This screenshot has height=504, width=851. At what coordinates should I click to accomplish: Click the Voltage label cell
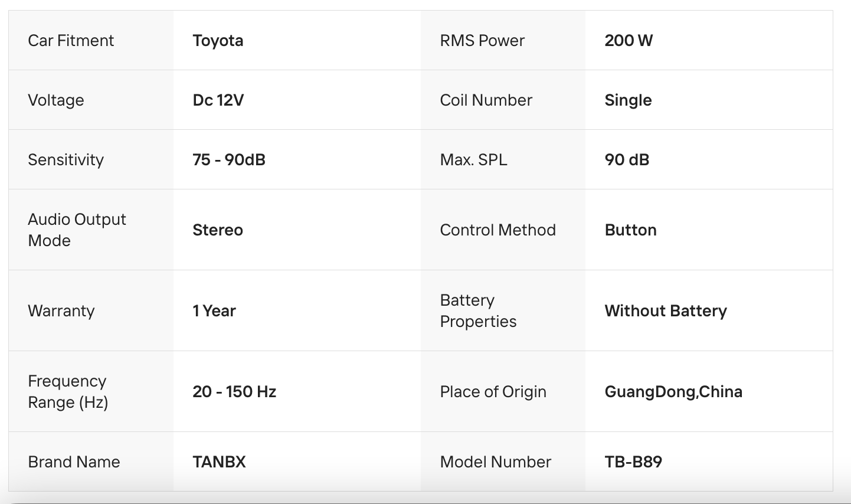pos(56,100)
